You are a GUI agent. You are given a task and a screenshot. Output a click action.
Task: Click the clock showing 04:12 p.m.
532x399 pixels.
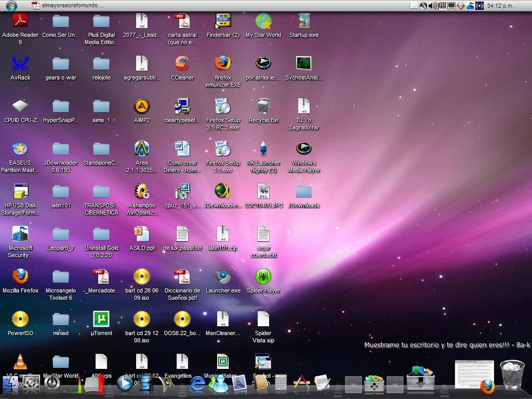[x=500, y=6]
